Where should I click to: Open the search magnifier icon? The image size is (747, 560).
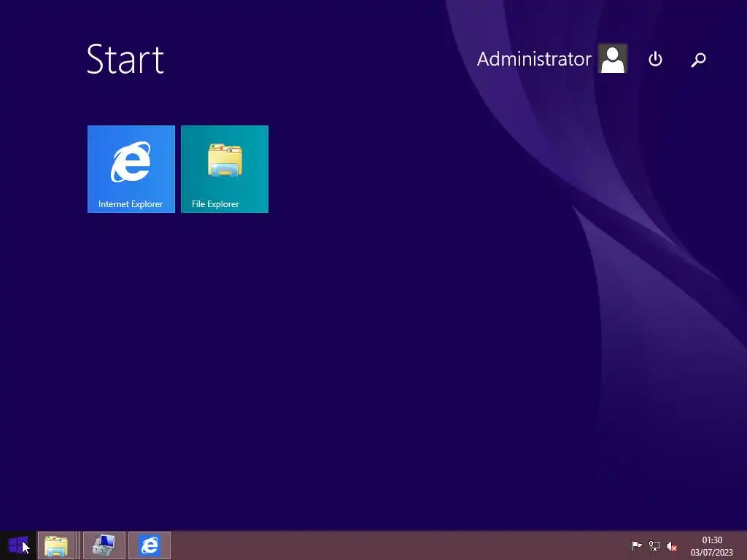click(698, 60)
